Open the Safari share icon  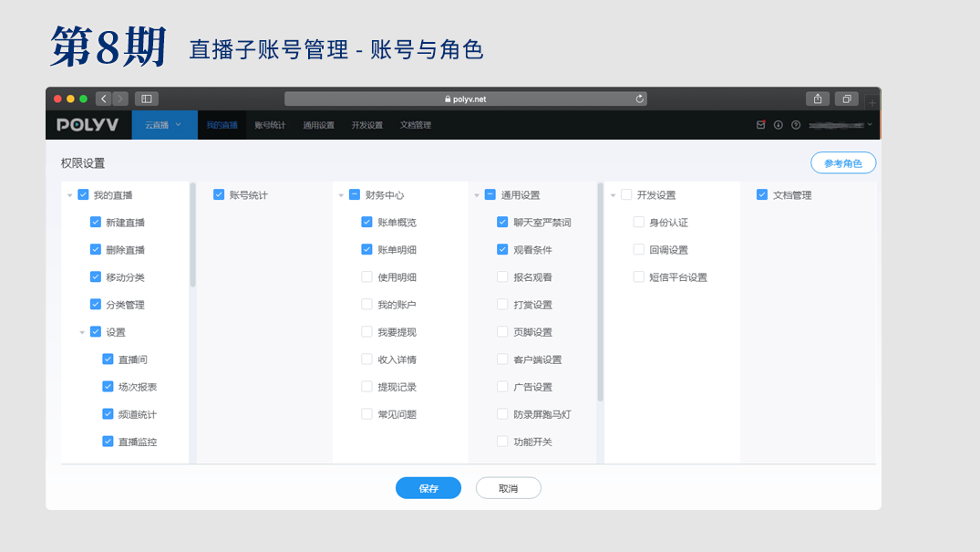(x=818, y=99)
